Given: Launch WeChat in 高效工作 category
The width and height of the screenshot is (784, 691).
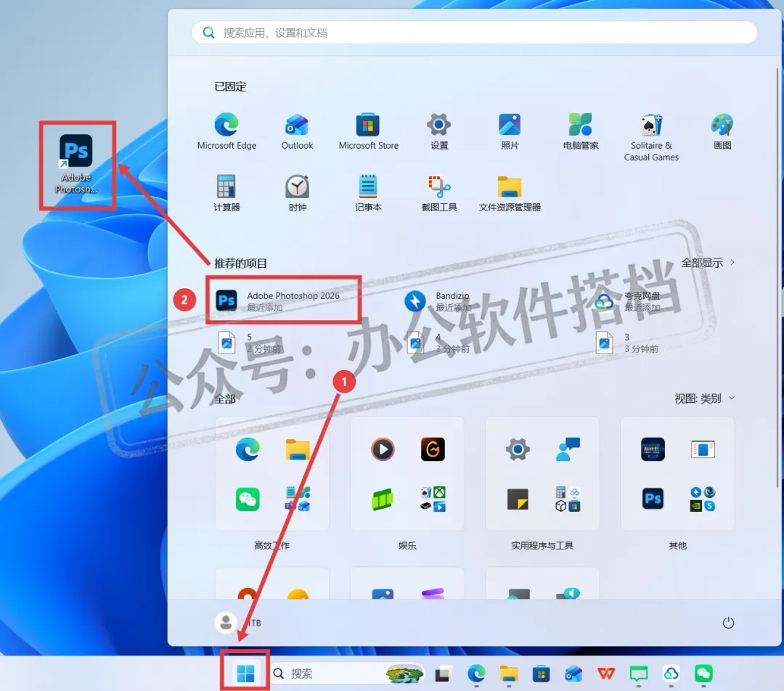Looking at the screenshot, I should pyautogui.click(x=248, y=499).
